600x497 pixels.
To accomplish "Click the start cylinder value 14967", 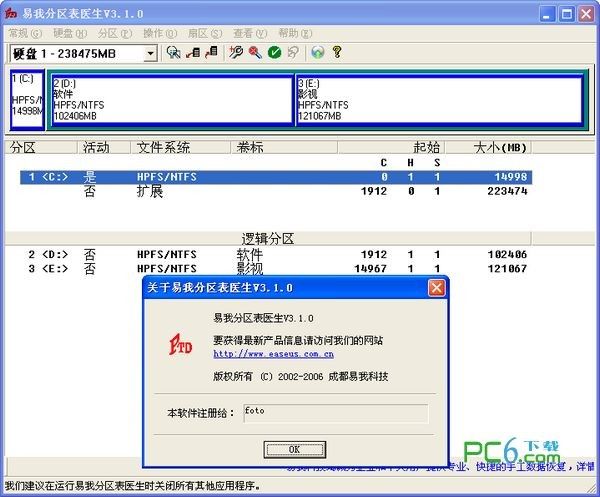I will [370, 269].
